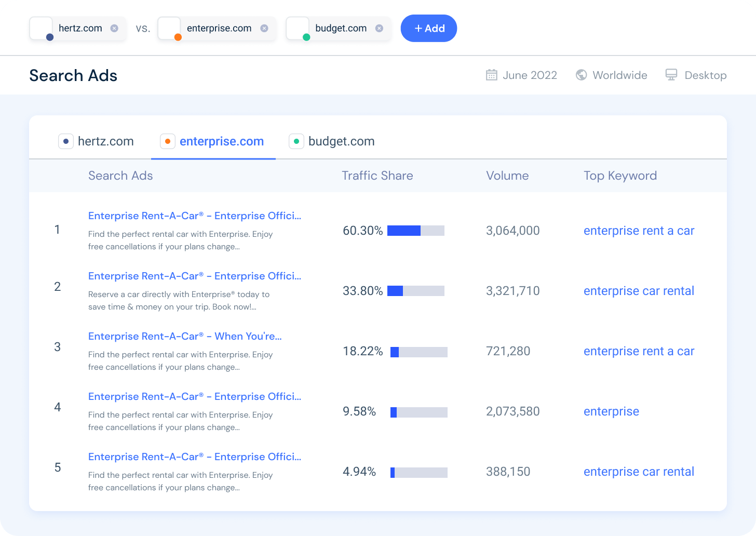Image resolution: width=756 pixels, height=536 pixels.
Task: Click the calendar icon beside June 2022
Action: coord(491,75)
